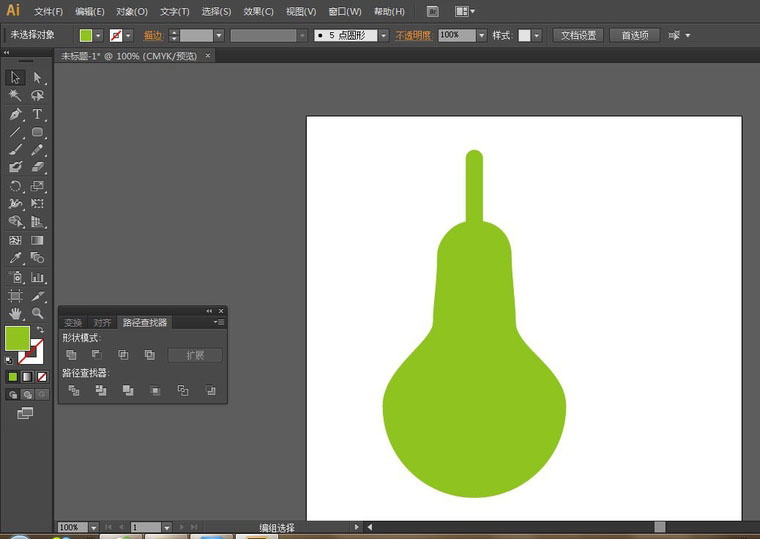Expand the 5 点圆形 brush dropdown

(383, 35)
